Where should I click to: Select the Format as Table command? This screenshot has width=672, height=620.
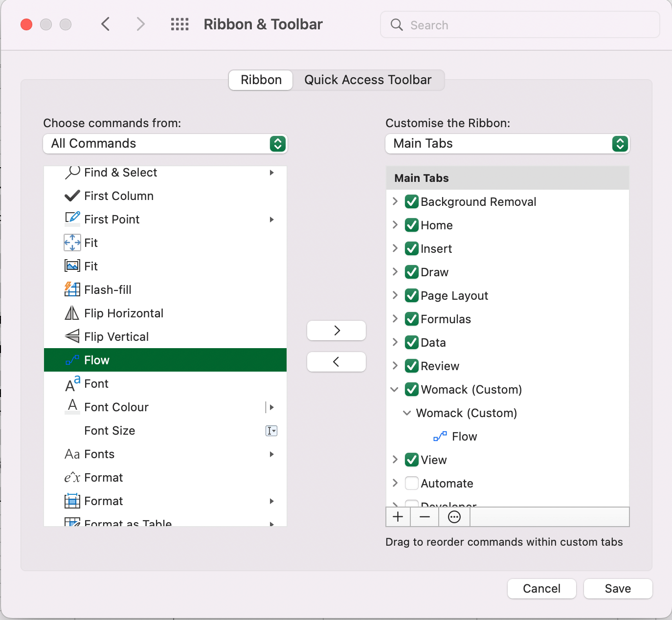pos(165,521)
